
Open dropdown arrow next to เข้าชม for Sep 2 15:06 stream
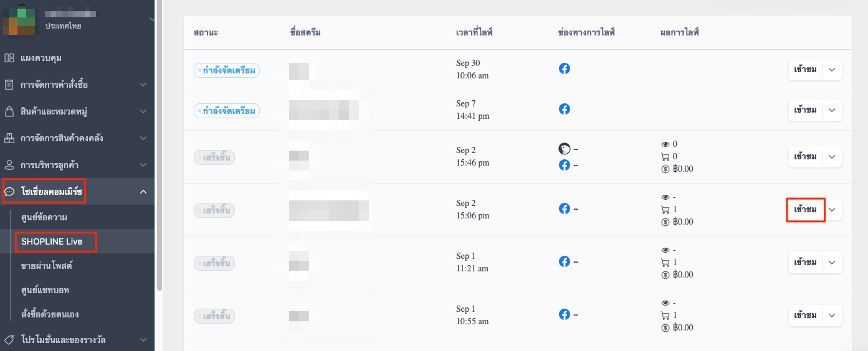point(832,210)
